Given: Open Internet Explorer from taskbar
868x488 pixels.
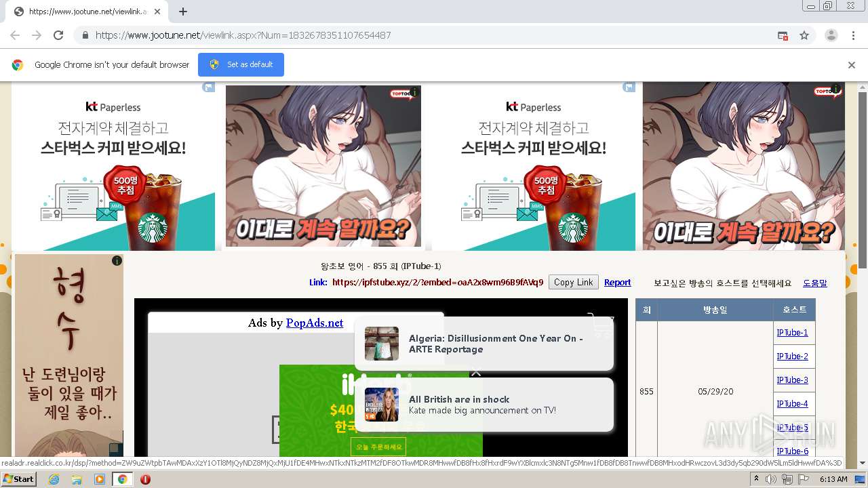Looking at the screenshot, I should (54, 479).
